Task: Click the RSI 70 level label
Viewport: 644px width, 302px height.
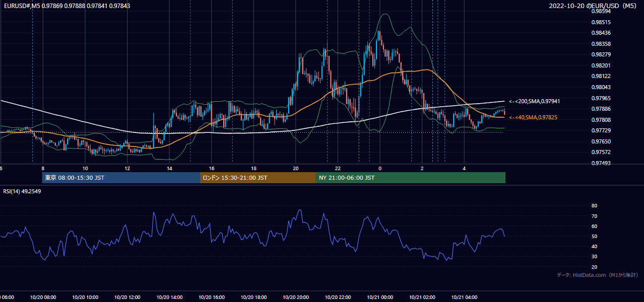Action: tap(594, 216)
